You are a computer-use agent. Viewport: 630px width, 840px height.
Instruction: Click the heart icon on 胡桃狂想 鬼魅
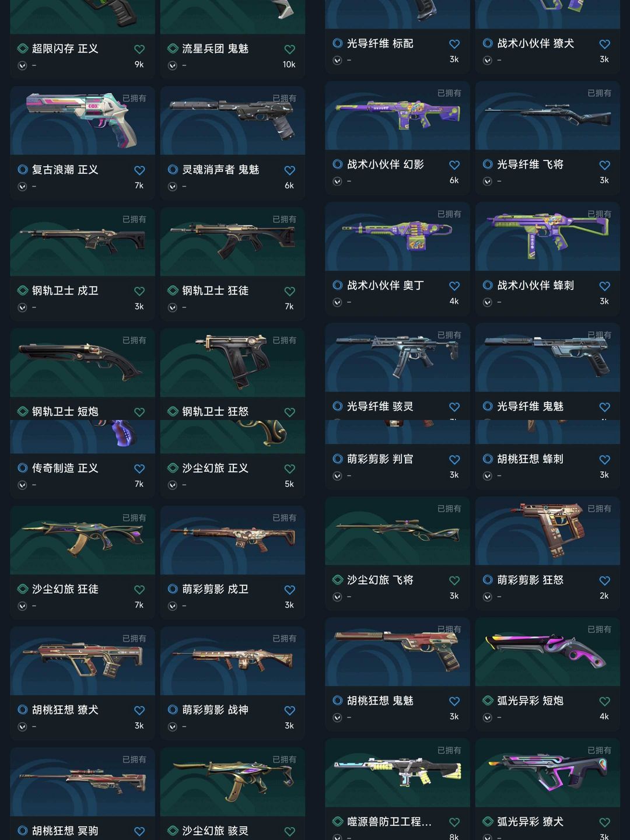454,701
